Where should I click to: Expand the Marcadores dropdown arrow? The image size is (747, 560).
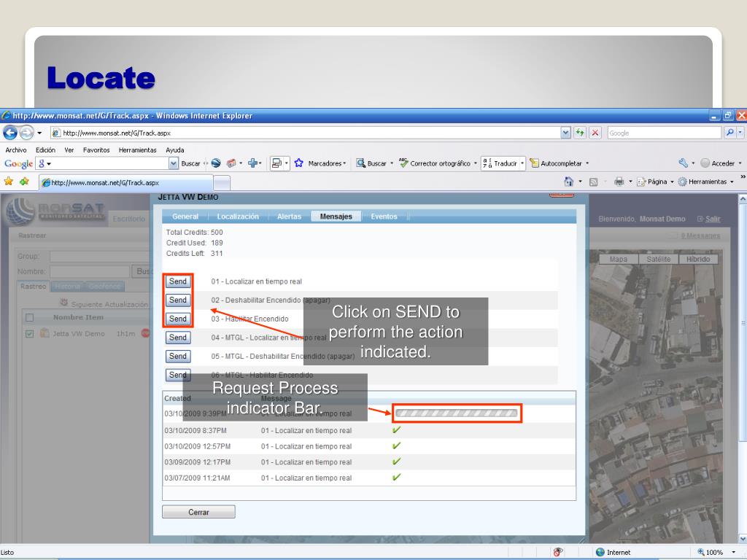(x=344, y=163)
